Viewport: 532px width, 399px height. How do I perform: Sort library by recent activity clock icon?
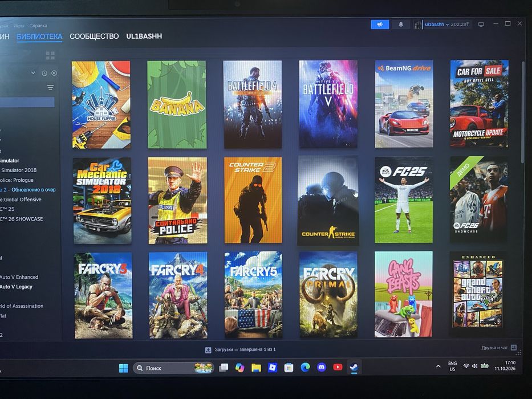pyautogui.click(x=44, y=73)
